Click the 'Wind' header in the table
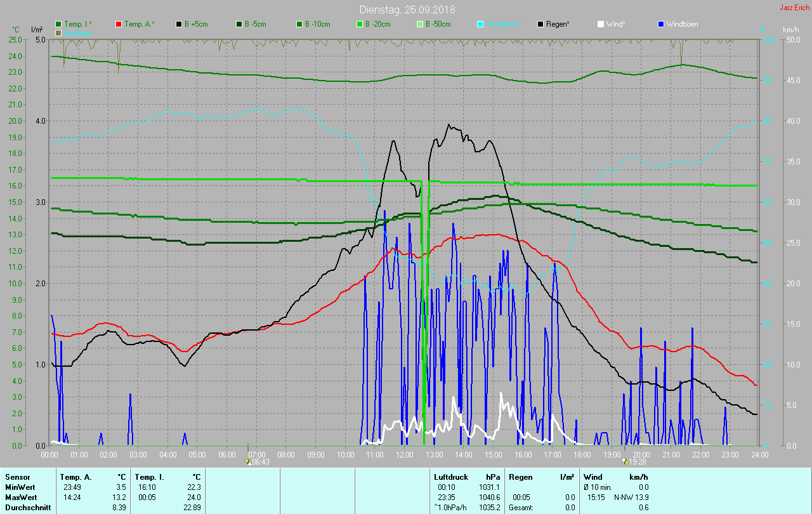 [x=593, y=477]
